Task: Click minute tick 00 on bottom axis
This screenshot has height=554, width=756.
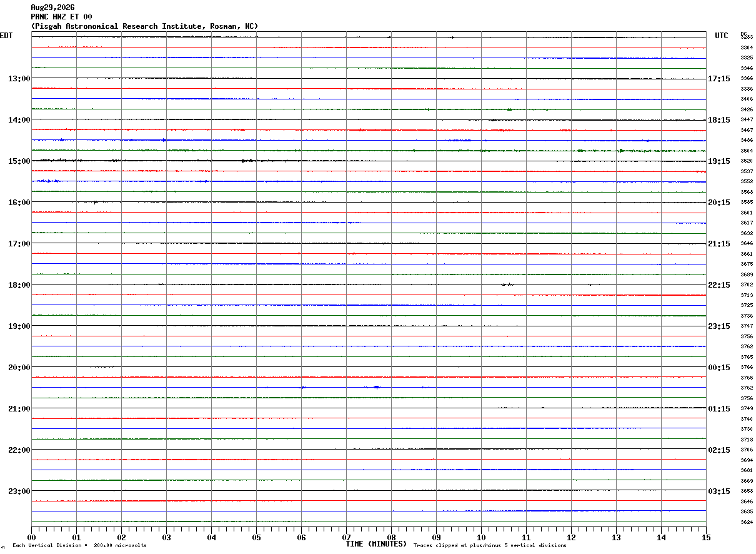Action: coord(31,537)
